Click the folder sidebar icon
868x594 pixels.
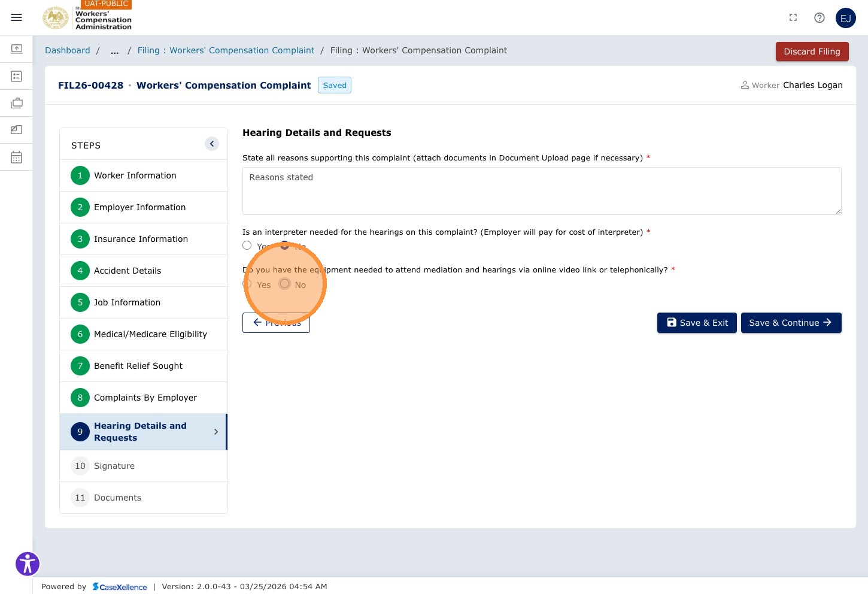coord(17,129)
